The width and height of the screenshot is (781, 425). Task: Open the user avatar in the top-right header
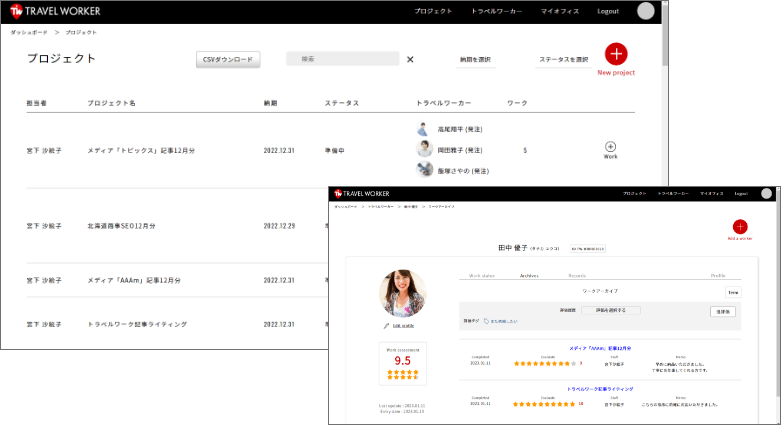click(645, 11)
